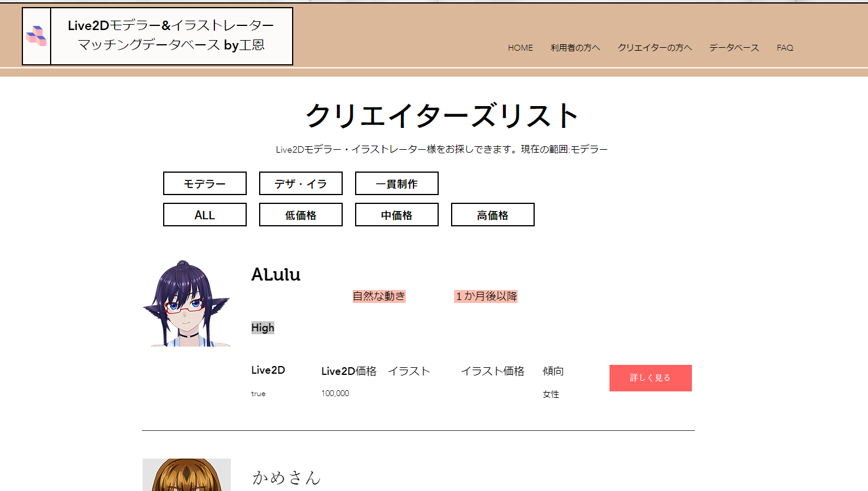The width and height of the screenshot is (868, 491).
Task: Click the site logo icon
Action: click(x=36, y=34)
